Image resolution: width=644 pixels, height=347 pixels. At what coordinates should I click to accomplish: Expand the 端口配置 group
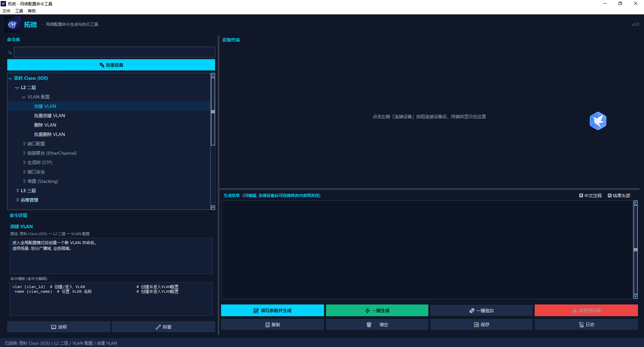24,144
